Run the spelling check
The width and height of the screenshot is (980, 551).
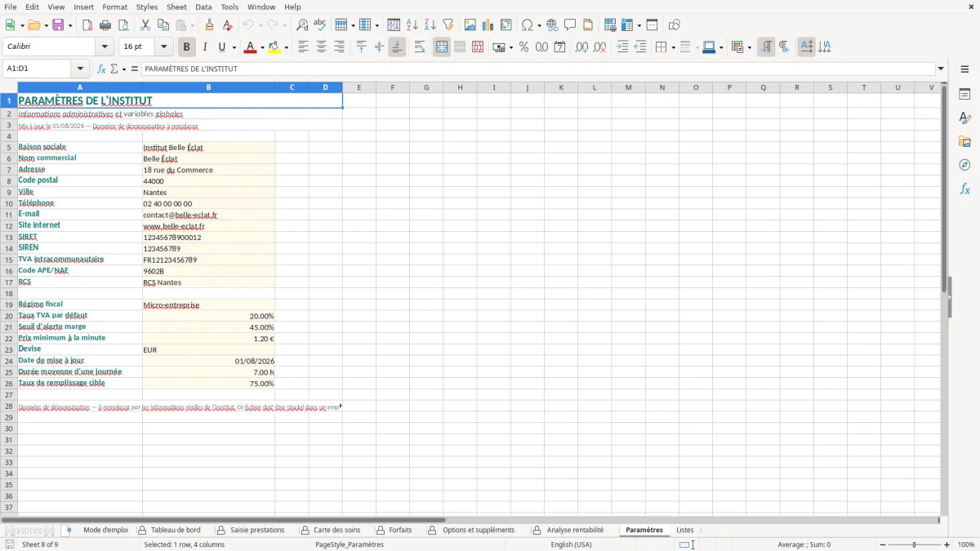pyautogui.click(x=320, y=25)
